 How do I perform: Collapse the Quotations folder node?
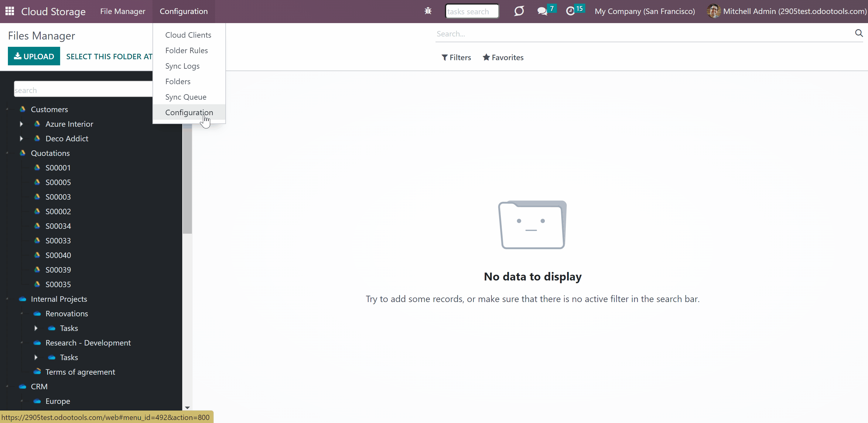(x=7, y=153)
